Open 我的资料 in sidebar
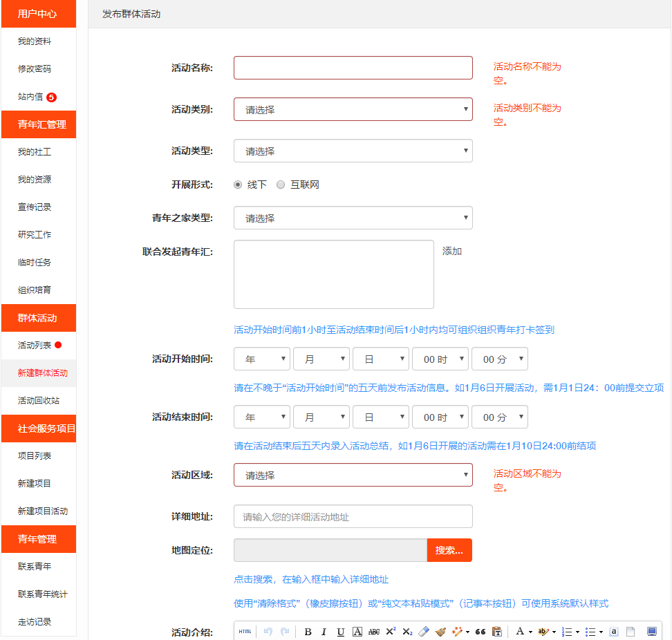Viewport: 672px width, 640px height. pos(35,41)
